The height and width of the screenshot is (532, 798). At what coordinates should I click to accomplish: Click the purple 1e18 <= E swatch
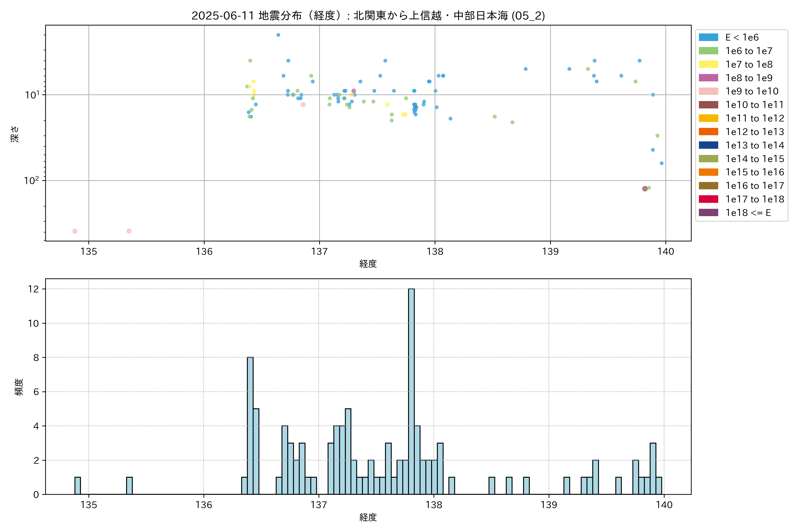[x=708, y=213]
